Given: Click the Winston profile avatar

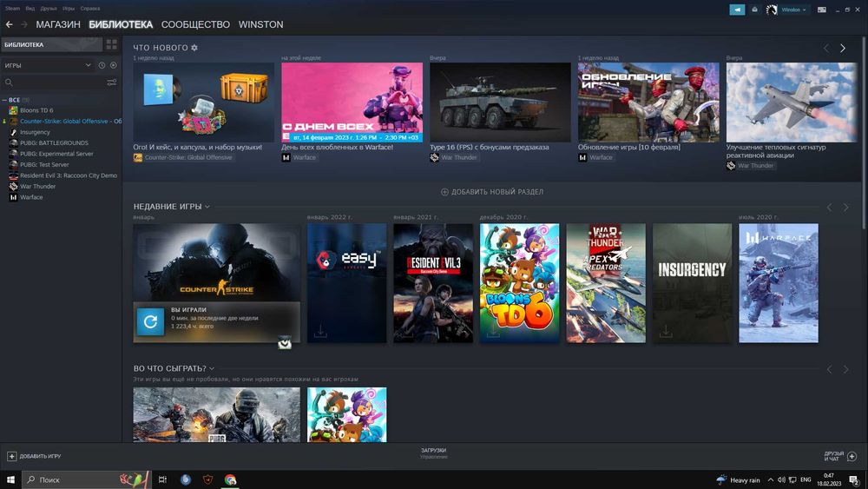Looking at the screenshot, I should (771, 10).
